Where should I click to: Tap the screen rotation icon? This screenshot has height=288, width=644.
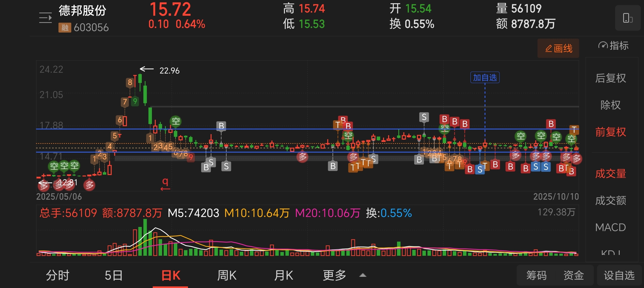pyautogui.click(x=627, y=18)
